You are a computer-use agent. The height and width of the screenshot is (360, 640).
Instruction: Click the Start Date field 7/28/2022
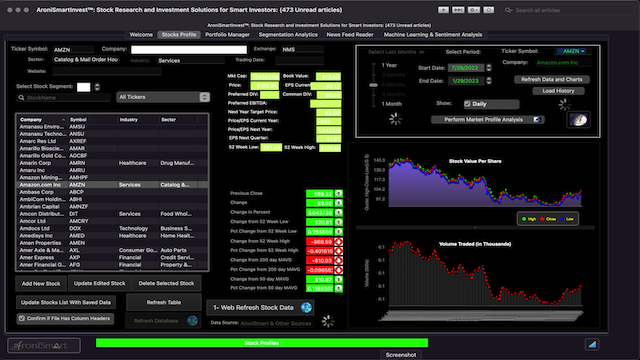pos(466,68)
